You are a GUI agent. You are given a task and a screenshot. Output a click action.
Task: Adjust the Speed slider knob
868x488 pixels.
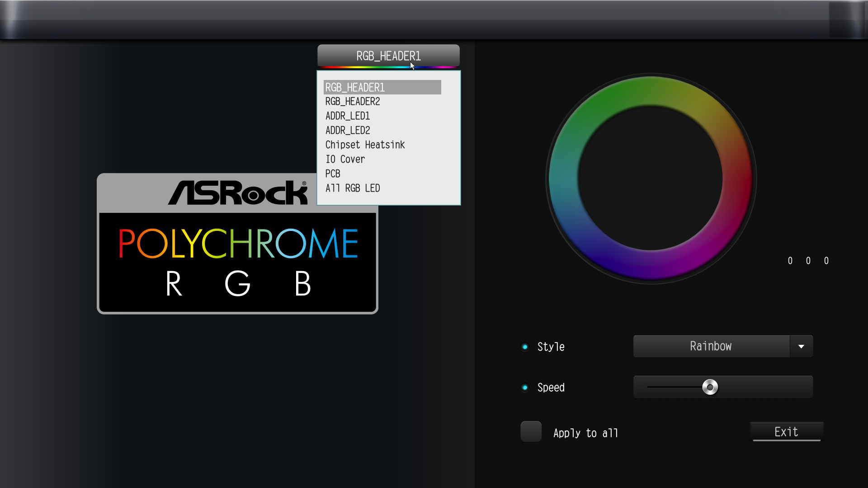[710, 387]
